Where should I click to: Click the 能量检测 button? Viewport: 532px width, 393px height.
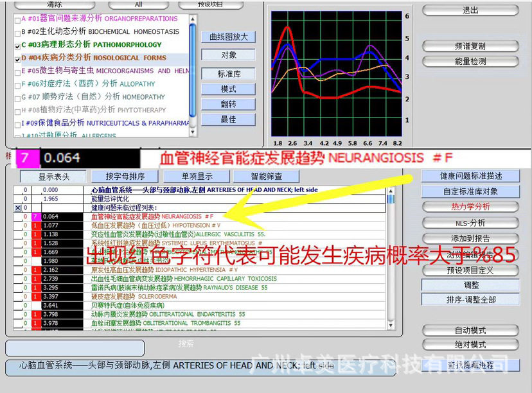[470, 62]
